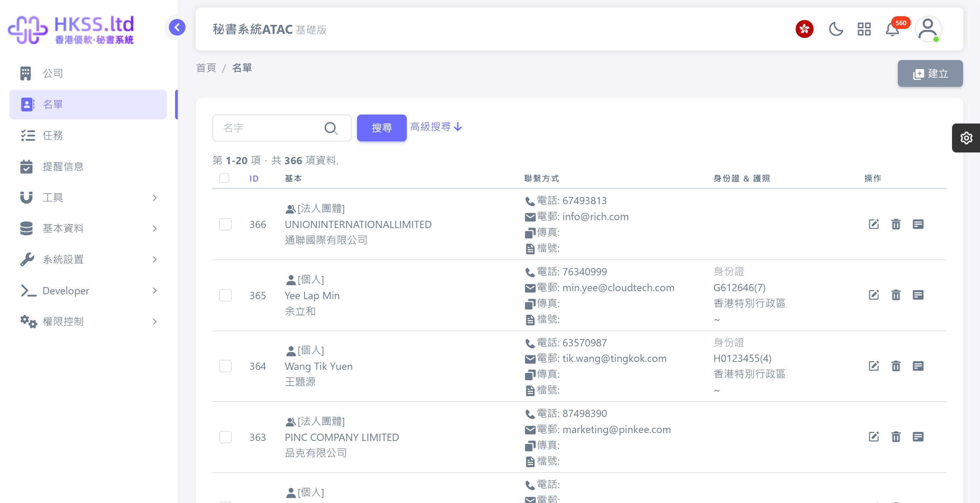Delete record 363 PINC COMPANY LIMITED
Viewport: 980px width, 503px height.
click(895, 437)
